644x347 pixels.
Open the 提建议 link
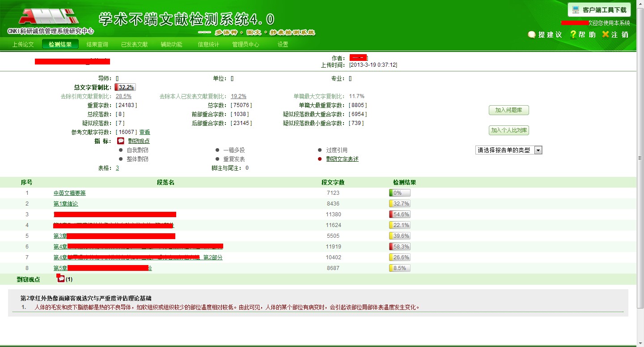coord(550,34)
